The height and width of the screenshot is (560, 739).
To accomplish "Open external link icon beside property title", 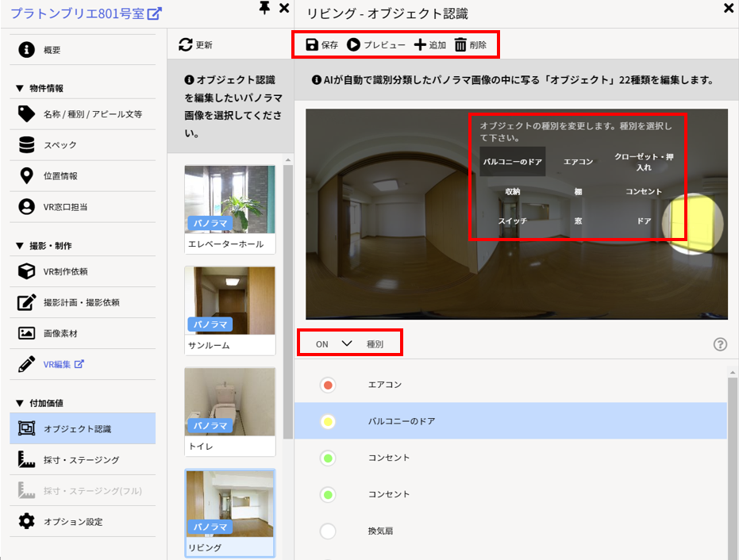I will (x=156, y=13).
